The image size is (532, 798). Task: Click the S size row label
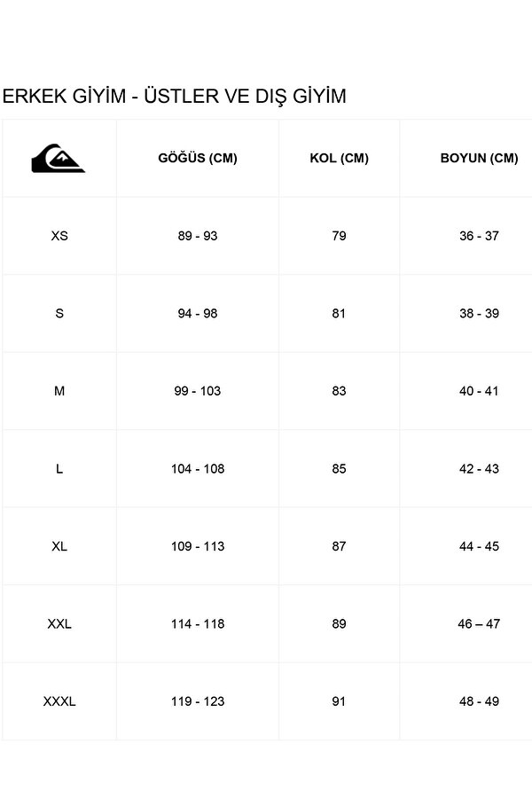click(59, 314)
